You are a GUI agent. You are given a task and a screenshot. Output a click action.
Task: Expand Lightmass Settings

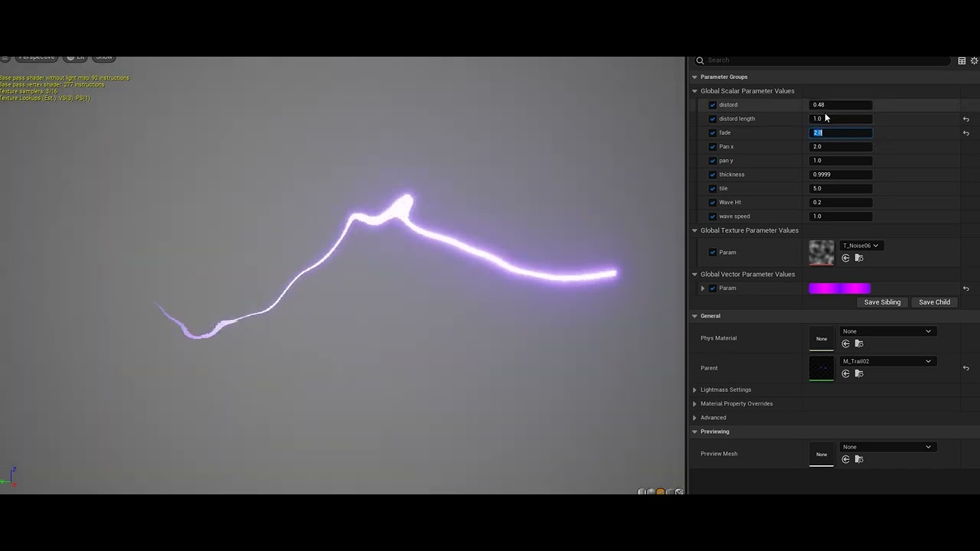694,390
